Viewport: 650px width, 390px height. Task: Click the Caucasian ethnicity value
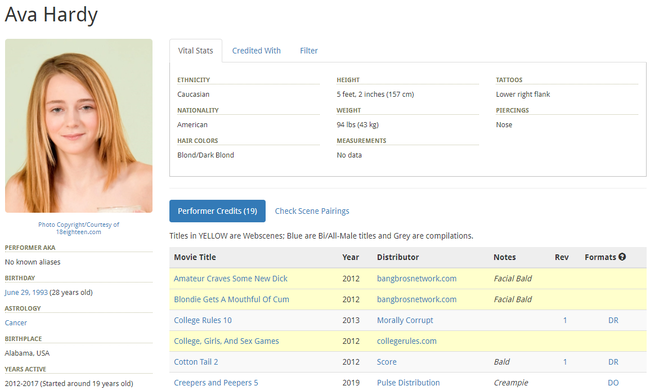point(193,94)
